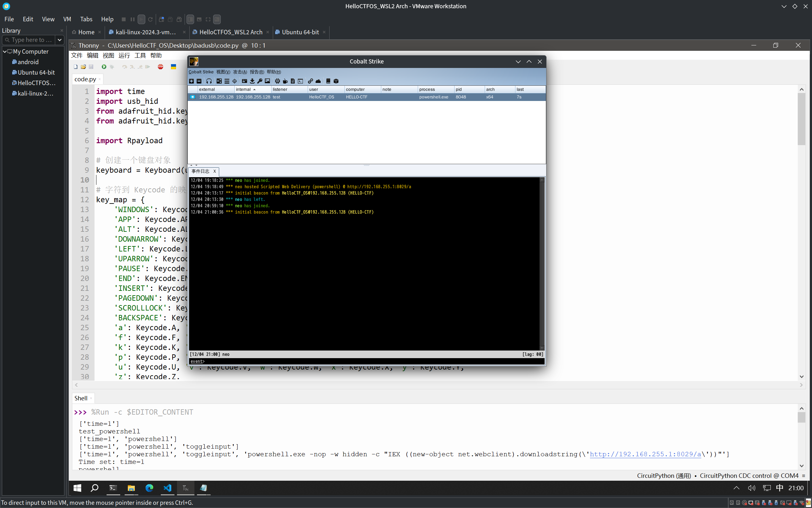Click Thonny new file icon
Viewport: 812px width, 508px height.
click(75, 67)
